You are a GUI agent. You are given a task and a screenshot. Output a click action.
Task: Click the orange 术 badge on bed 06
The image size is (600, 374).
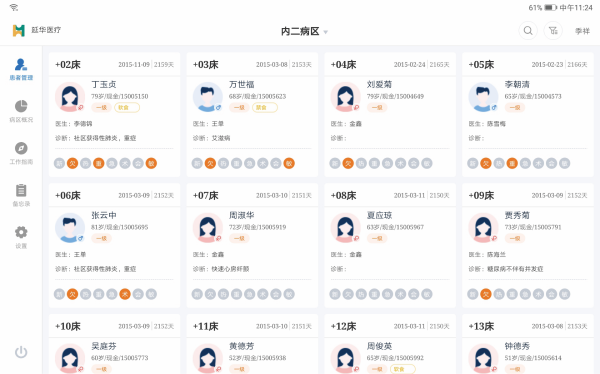(125, 294)
